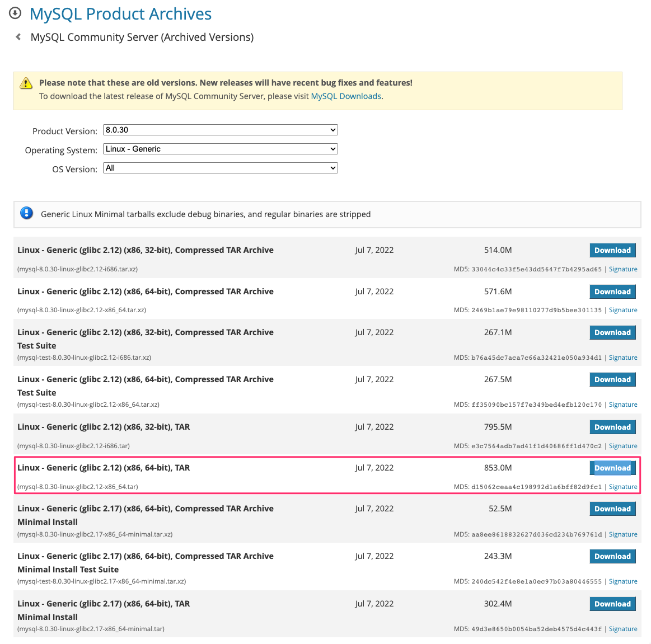This screenshot has height=644, width=651.
Task: Click filename mysql-test-8.0.30-linux-glibc2.12-x86_64.tar.xz
Action: [88, 405]
